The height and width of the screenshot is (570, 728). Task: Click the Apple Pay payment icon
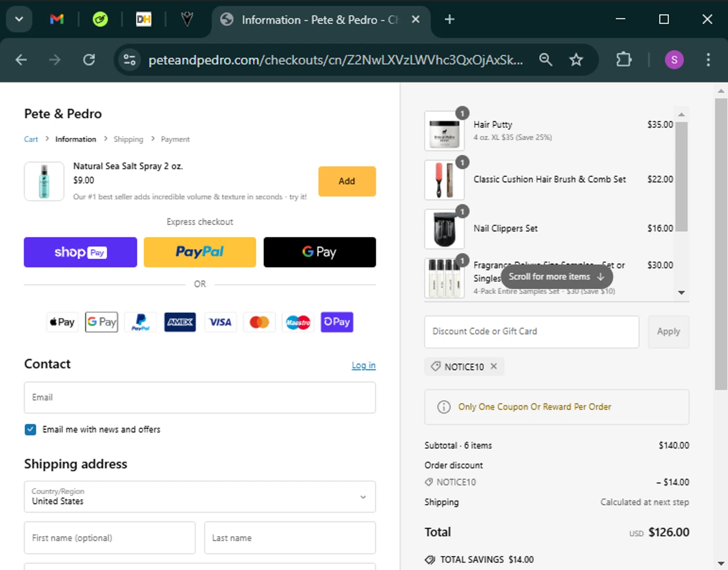tap(62, 322)
